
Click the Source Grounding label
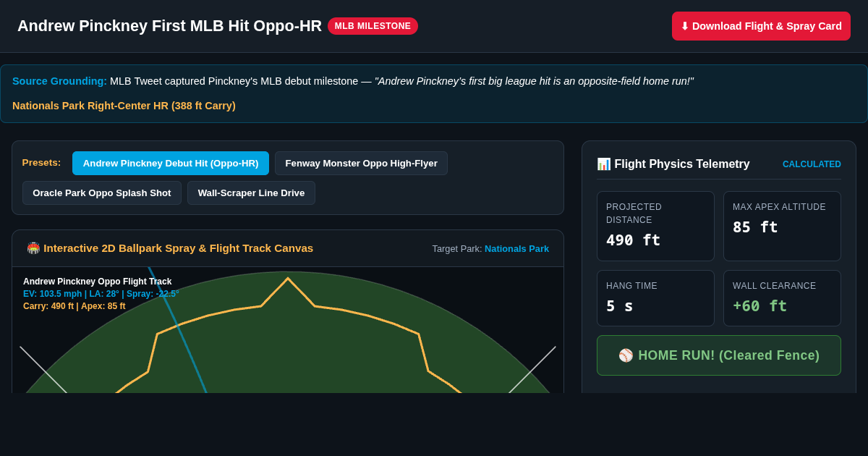59,81
